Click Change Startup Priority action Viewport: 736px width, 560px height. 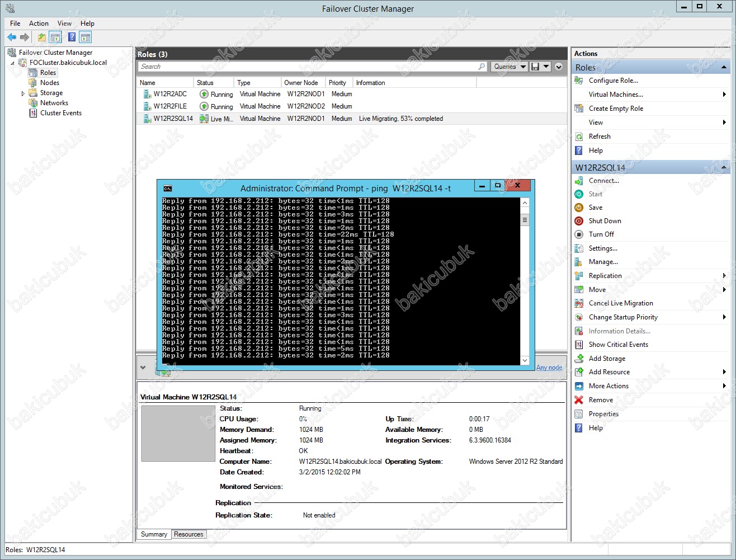point(623,317)
